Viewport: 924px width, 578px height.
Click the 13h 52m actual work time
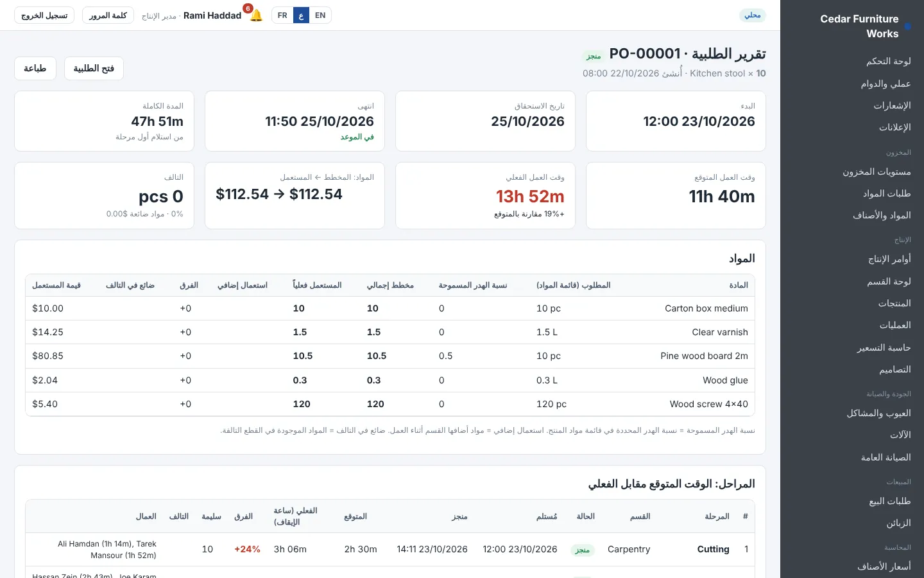[530, 197]
